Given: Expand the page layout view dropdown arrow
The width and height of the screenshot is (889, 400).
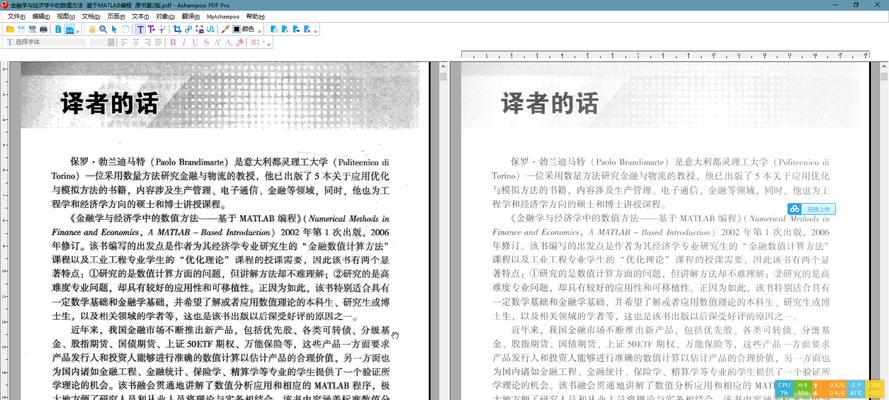Looking at the screenshot, I should [78, 31].
